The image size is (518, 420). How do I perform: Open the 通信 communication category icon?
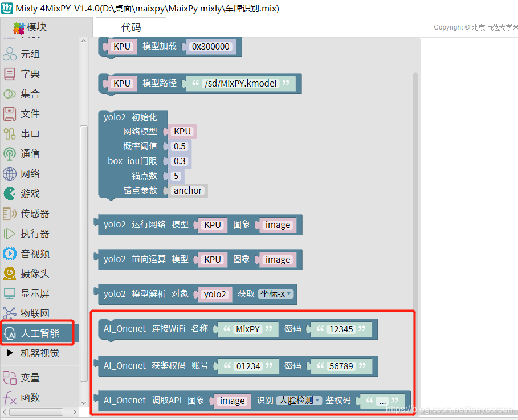[10, 154]
